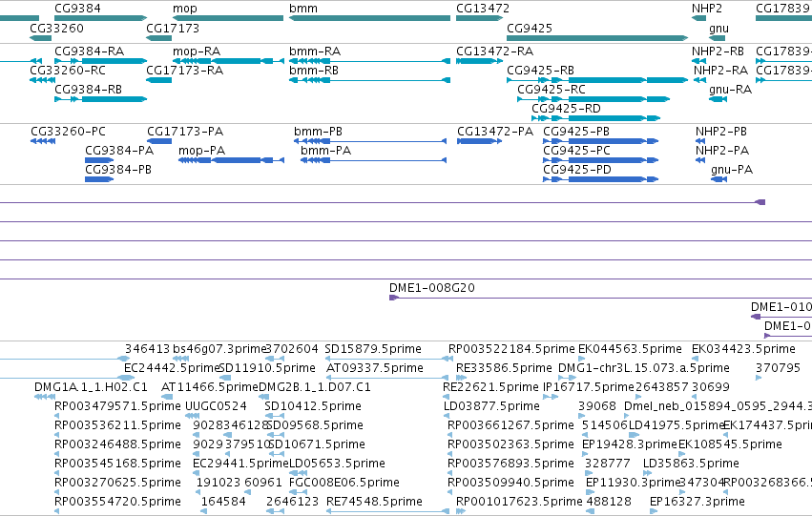Open the LD03877.5prime EST label

(x=491, y=406)
